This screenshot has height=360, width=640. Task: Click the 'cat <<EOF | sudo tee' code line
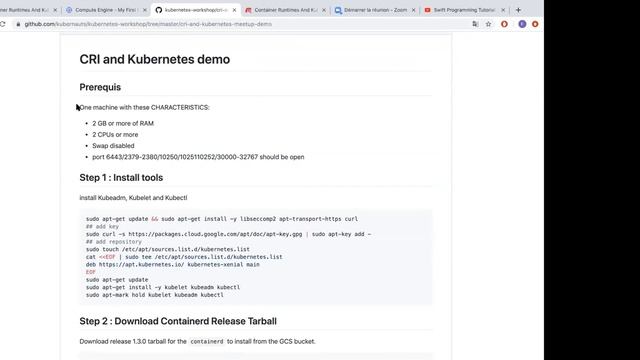tap(184, 257)
